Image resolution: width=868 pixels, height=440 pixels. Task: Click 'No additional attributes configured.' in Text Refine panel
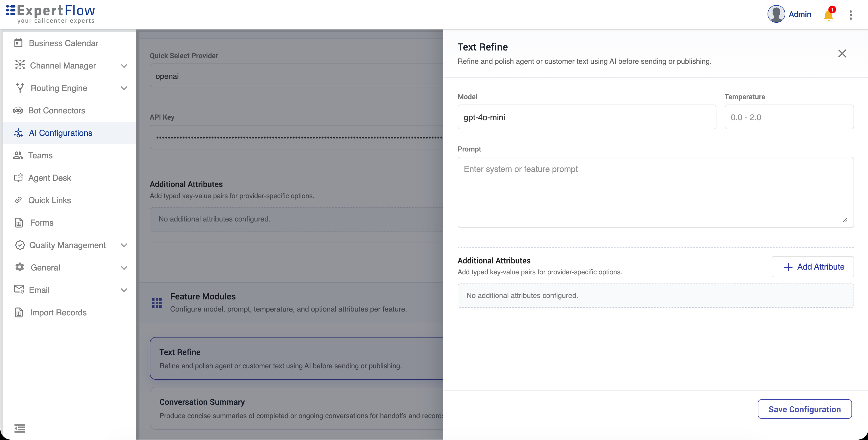[522, 295]
